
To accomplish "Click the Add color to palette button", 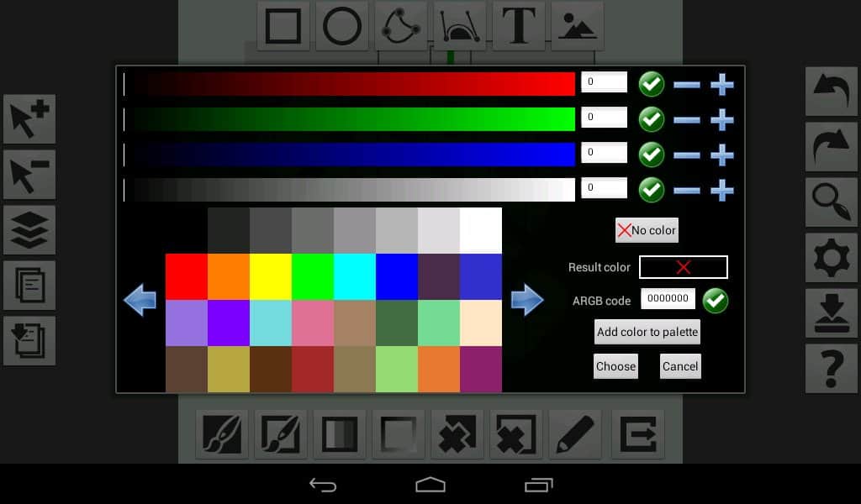I will coord(647,332).
